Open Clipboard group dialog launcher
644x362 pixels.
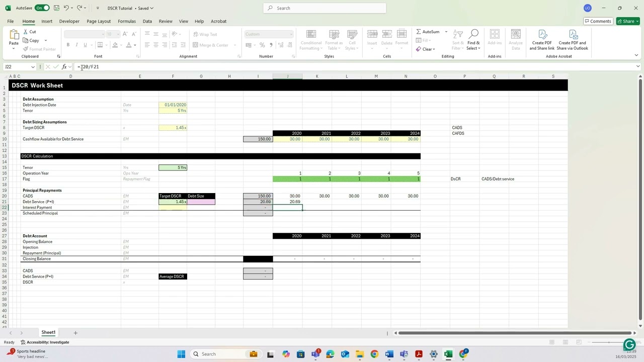(x=58, y=56)
